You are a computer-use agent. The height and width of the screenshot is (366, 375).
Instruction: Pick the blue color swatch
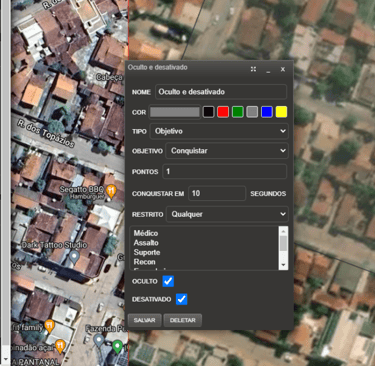point(267,112)
